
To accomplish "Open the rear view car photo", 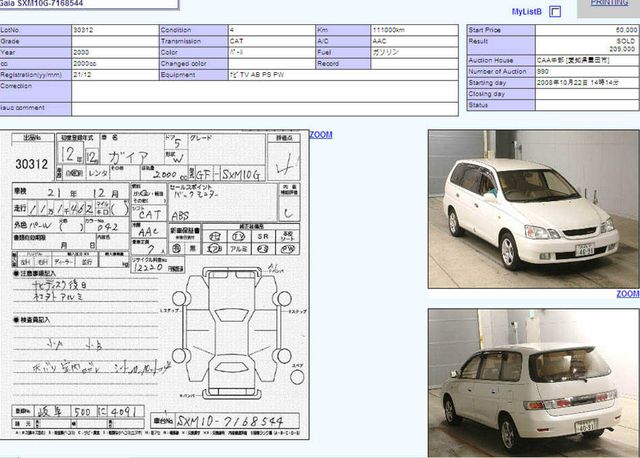I will 533,383.
